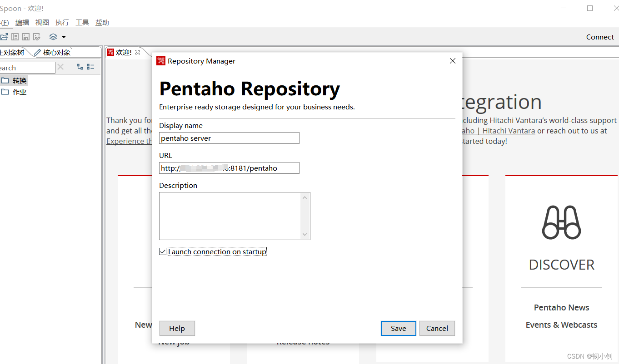Click the Display name input field

tap(229, 138)
